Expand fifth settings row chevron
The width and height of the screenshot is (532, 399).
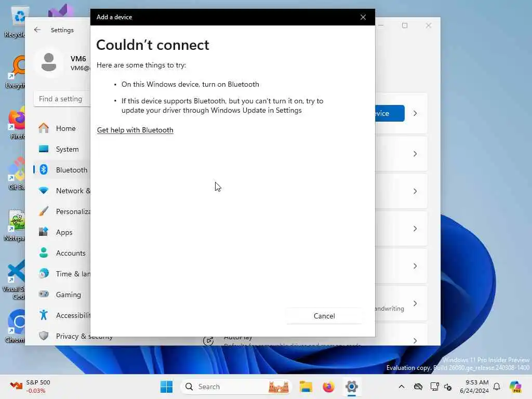coord(415,266)
